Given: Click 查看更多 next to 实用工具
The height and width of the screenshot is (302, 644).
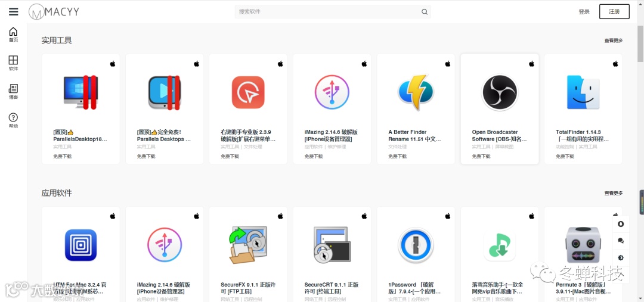Looking at the screenshot, I should pyautogui.click(x=613, y=41).
